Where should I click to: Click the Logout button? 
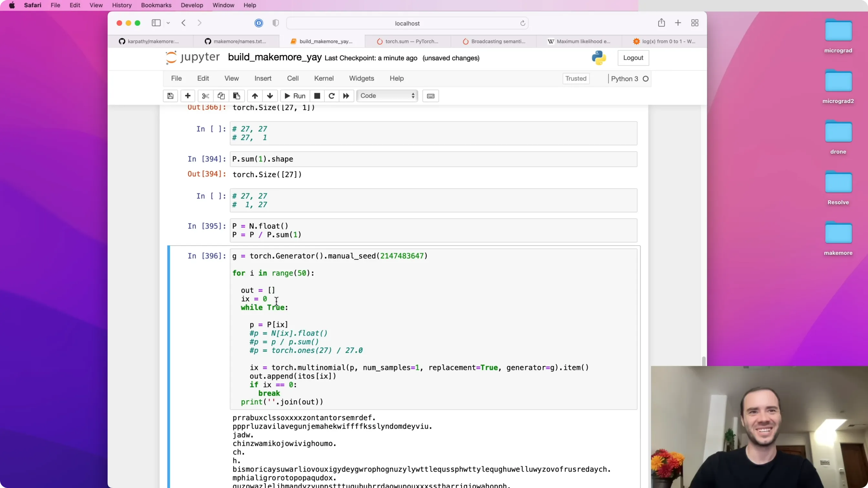click(633, 58)
